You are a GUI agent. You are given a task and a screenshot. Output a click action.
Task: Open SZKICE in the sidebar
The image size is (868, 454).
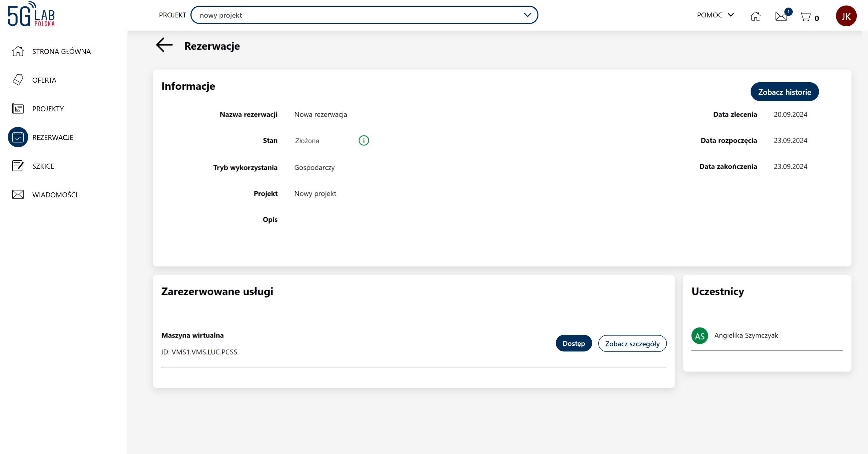(x=43, y=166)
